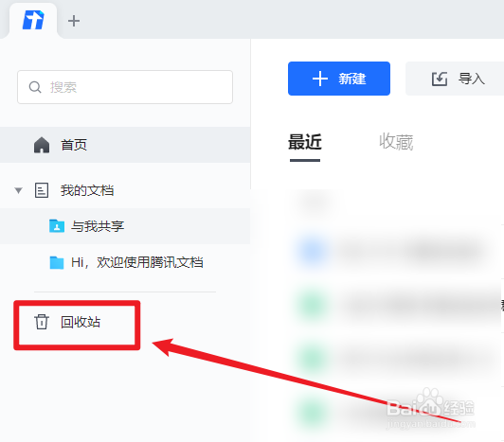Focus the 搜索 search field

click(125, 87)
